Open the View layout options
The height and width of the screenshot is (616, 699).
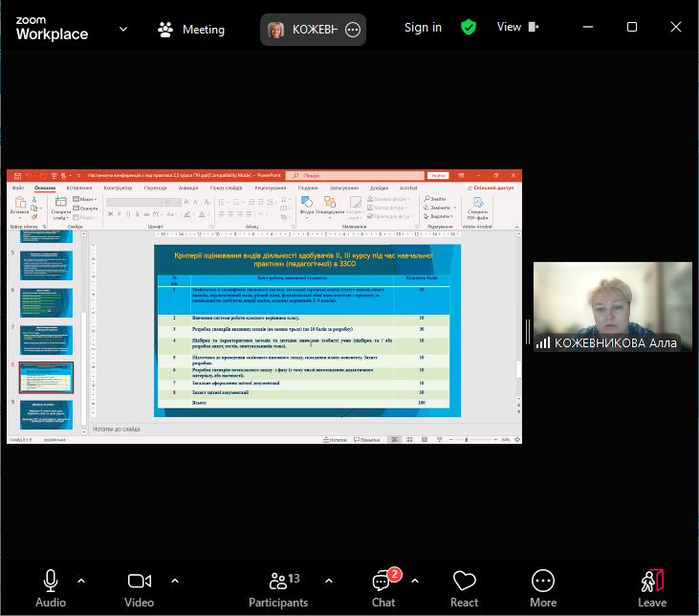pyautogui.click(x=516, y=28)
